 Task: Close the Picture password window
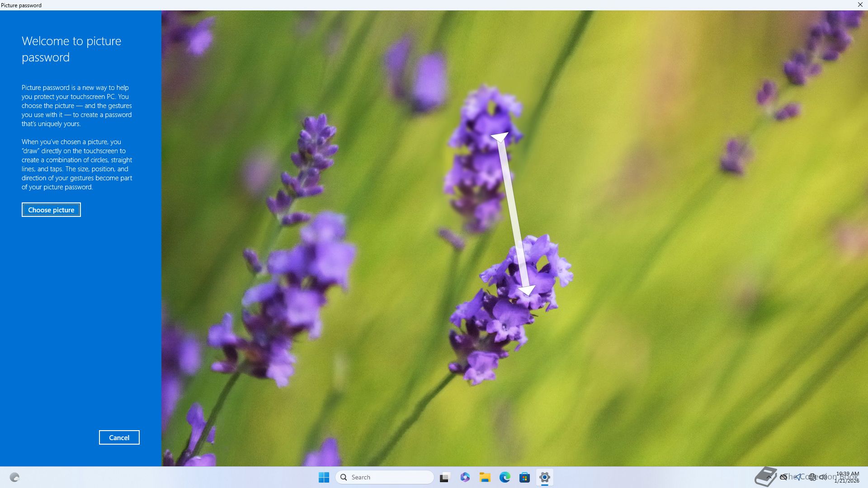[x=860, y=5]
